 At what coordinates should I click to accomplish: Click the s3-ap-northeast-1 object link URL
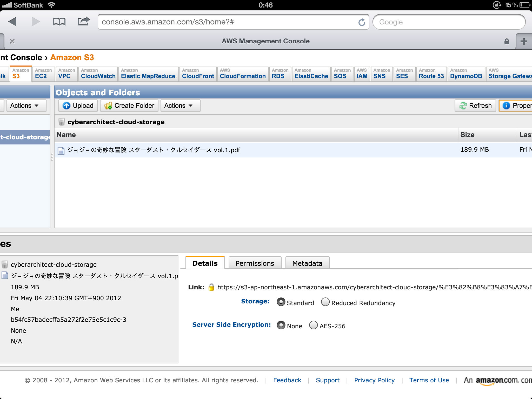[x=375, y=287]
